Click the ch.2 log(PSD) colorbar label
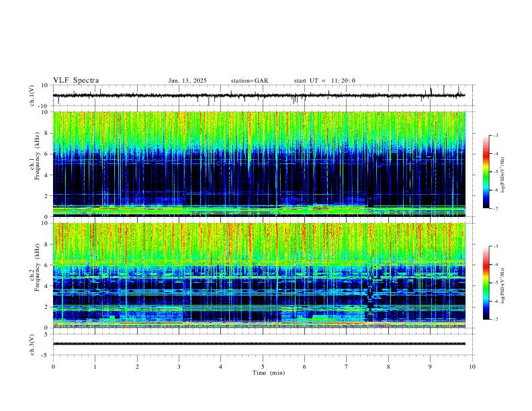This screenshot has width=532, height=411. click(x=503, y=285)
